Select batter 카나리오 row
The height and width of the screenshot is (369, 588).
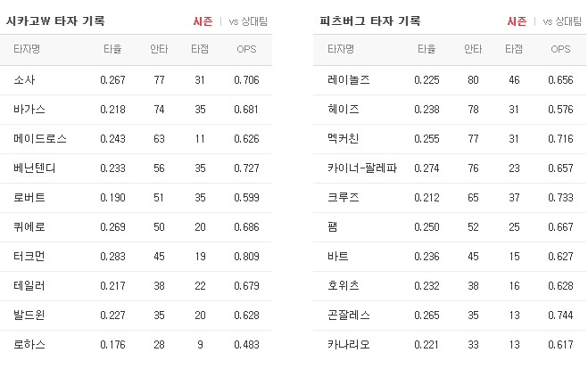pos(450,345)
